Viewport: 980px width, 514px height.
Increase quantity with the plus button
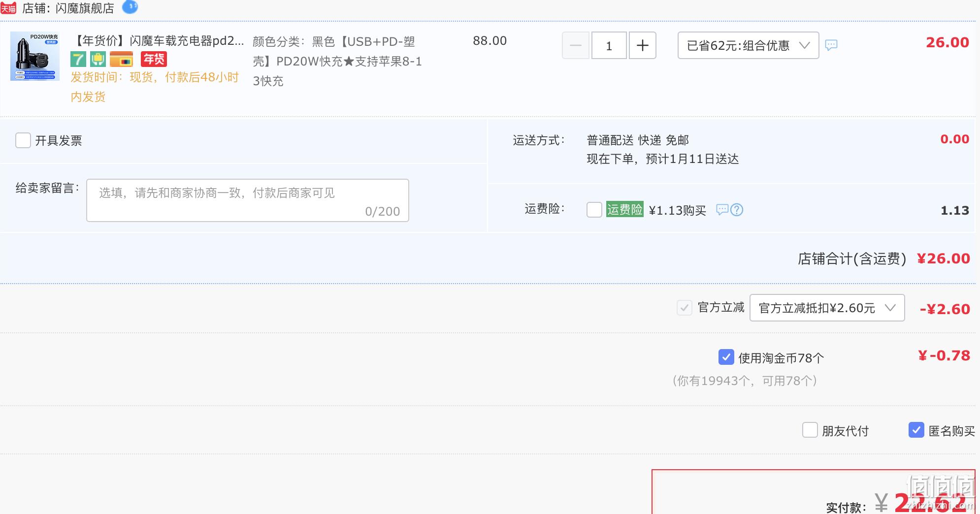643,45
